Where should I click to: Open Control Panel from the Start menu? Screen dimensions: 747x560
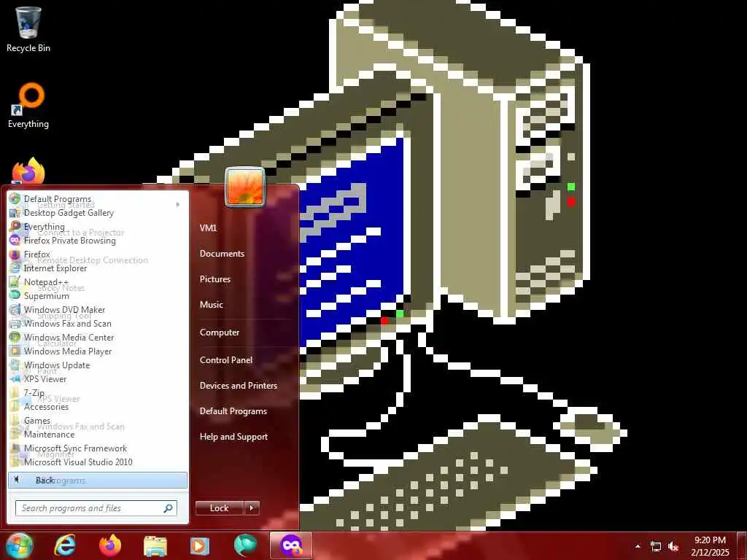click(226, 360)
